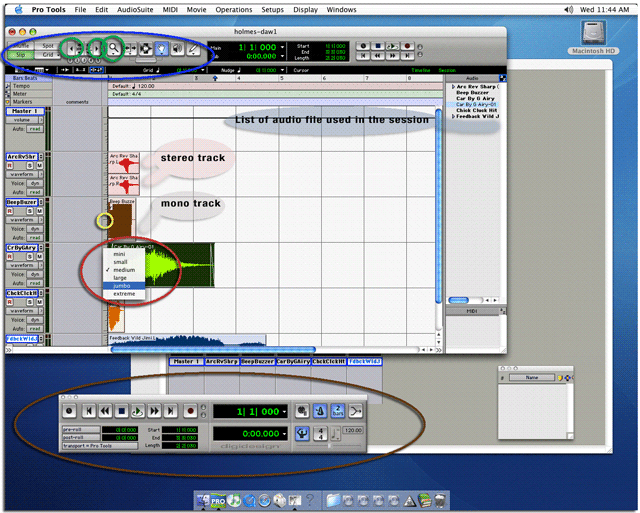Select the Scrubber speaker tool
This screenshot has height=513, width=640.
pos(177,49)
